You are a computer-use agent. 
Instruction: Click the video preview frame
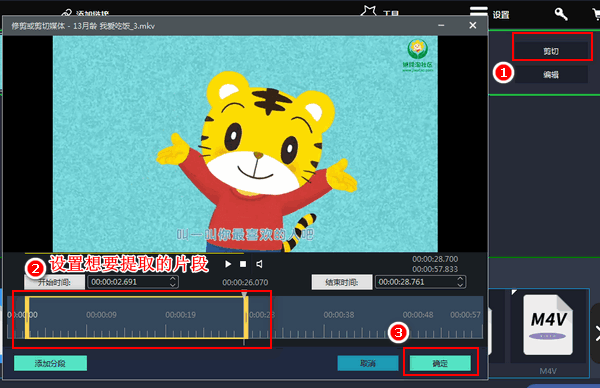click(245, 144)
